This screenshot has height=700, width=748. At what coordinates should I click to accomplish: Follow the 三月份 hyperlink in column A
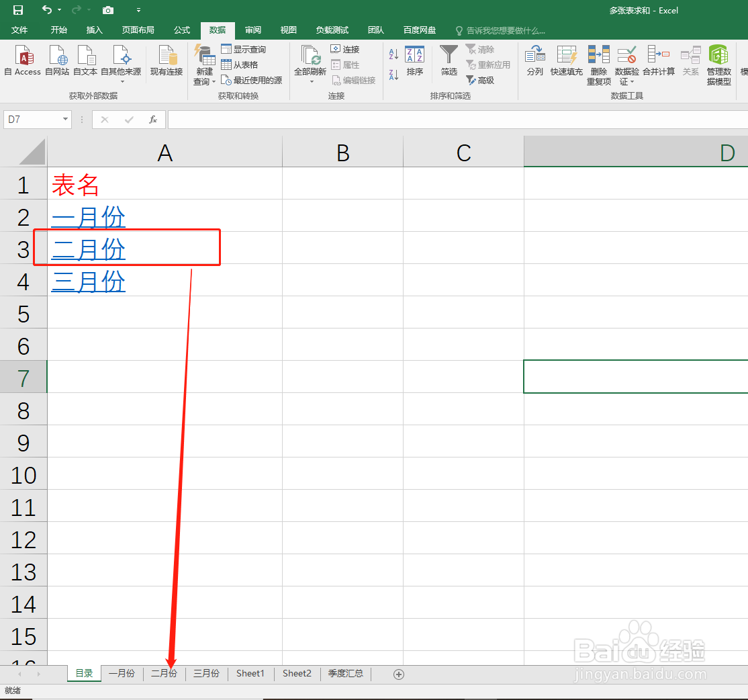[x=88, y=281]
